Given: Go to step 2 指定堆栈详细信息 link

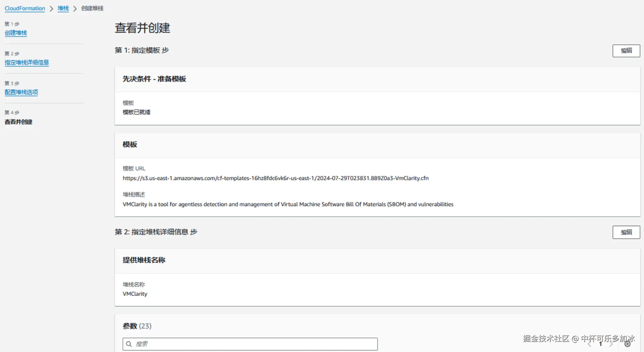Looking at the screenshot, I should pos(27,63).
